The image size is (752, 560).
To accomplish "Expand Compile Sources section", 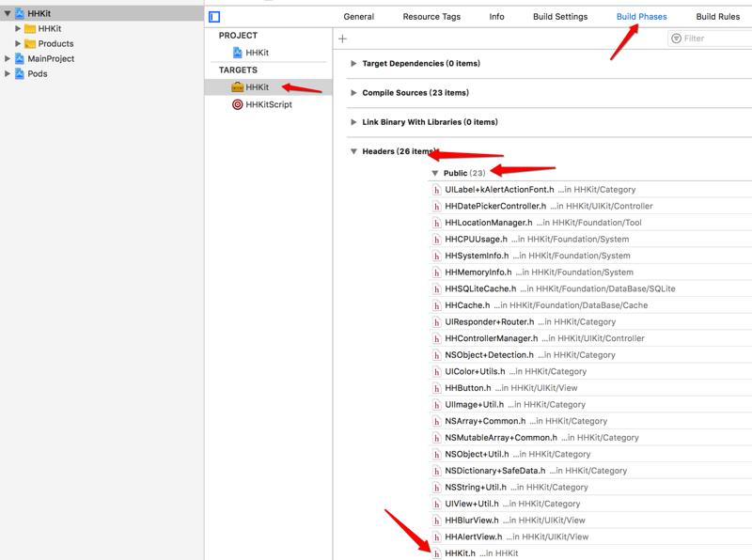I will (353, 92).
